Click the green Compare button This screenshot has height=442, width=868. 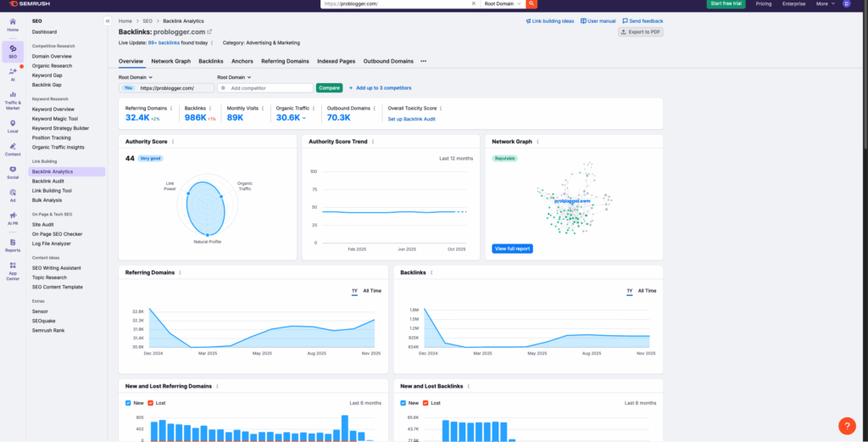click(x=330, y=87)
